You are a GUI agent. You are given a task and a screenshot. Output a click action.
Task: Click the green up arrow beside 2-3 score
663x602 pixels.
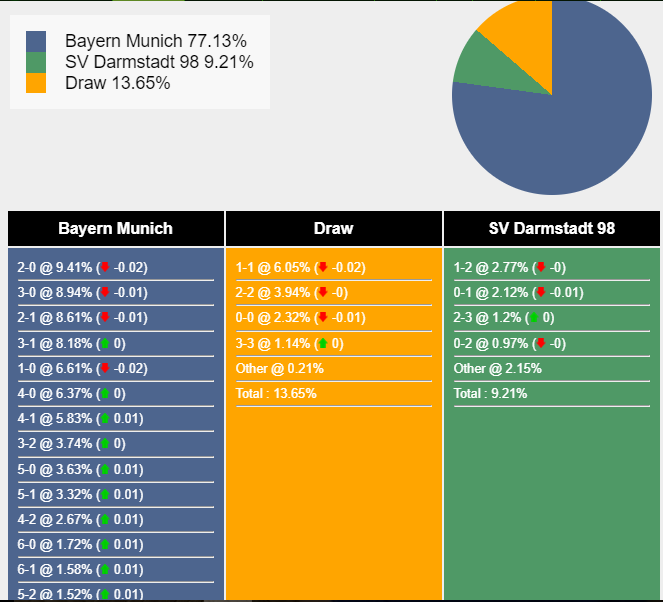click(x=534, y=317)
